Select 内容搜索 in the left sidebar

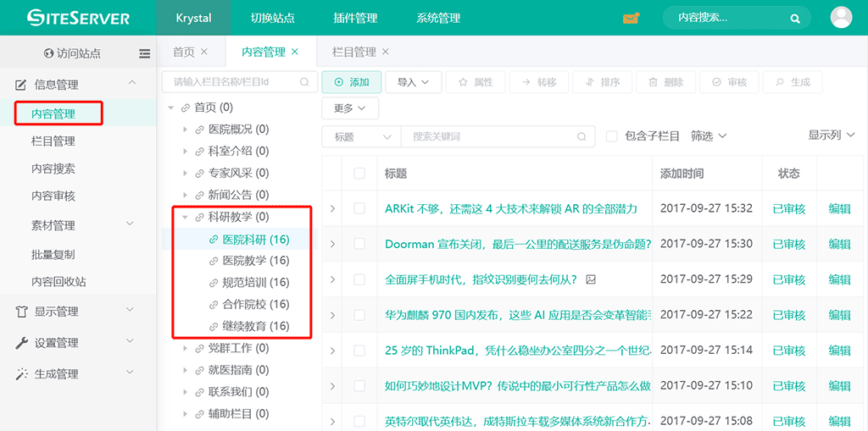(53, 169)
